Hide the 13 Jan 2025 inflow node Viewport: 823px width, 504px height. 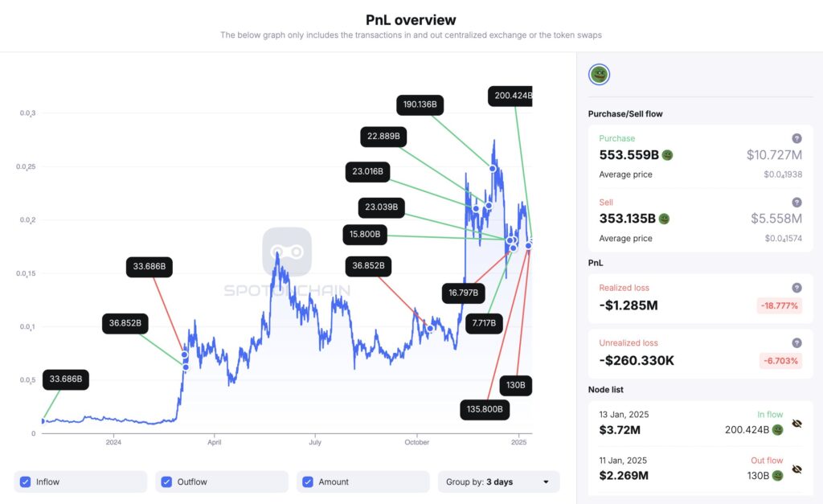pos(796,423)
